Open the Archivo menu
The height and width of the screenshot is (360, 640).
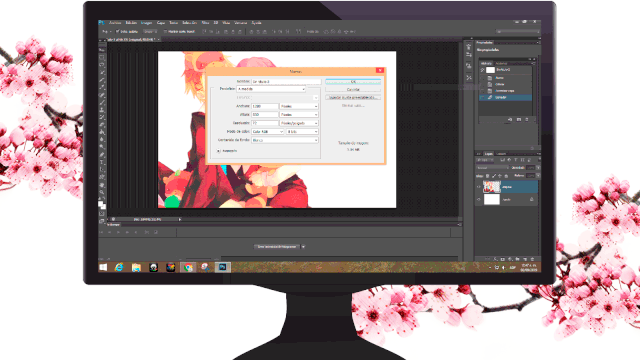tap(116, 23)
